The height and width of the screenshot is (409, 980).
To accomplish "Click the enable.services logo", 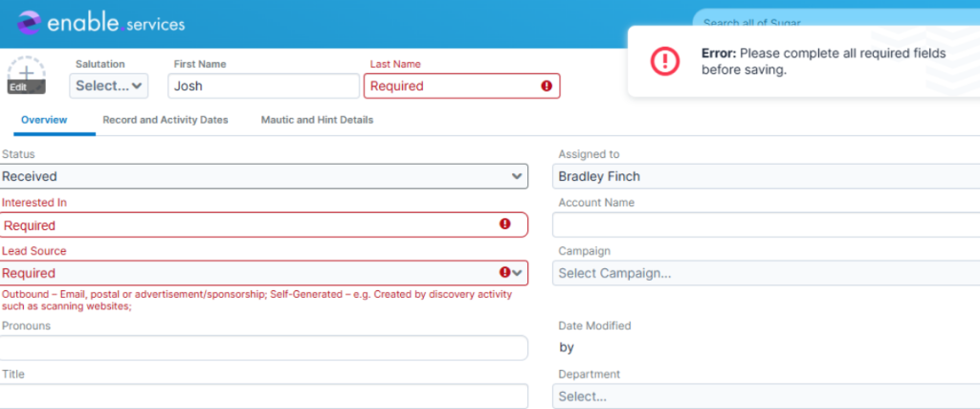I will click(100, 24).
